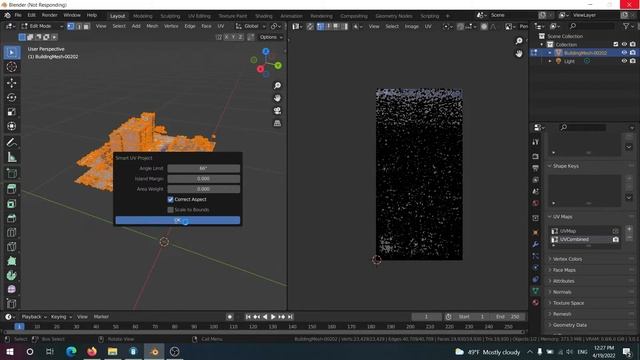
Task: Enable face select mode
Action: pos(86,26)
